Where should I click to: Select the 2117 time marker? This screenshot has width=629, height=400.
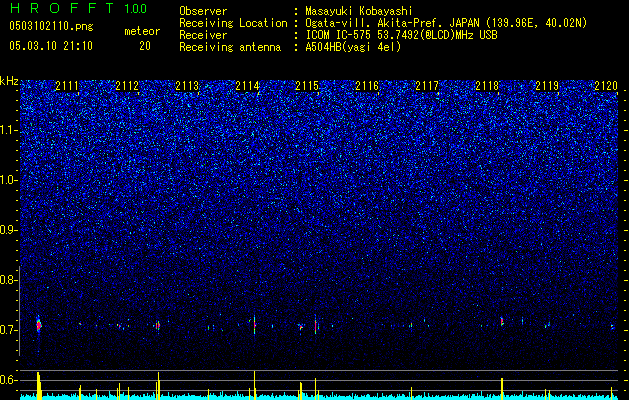pyautogui.click(x=427, y=86)
